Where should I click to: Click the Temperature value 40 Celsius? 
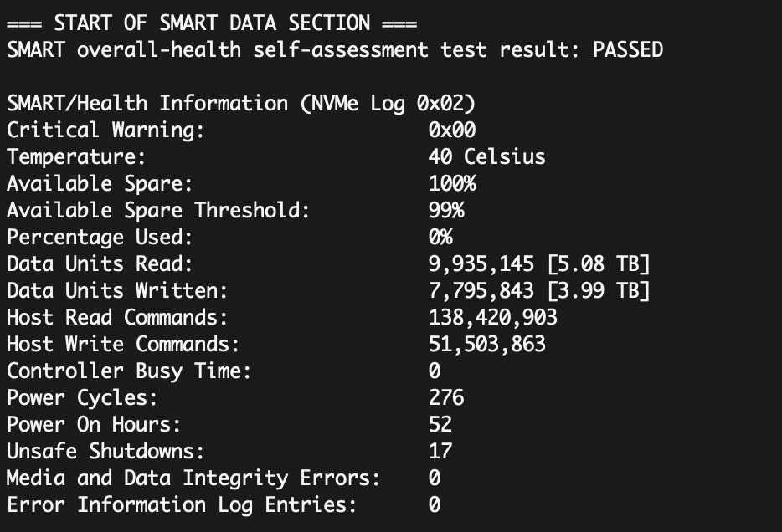486,156
